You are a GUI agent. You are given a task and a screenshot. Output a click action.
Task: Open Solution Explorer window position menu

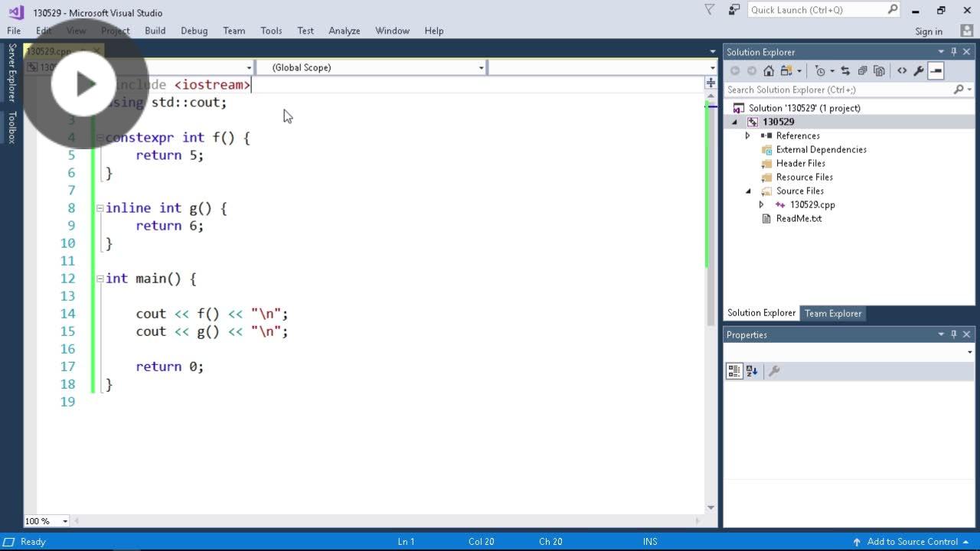pyautogui.click(x=941, y=51)
